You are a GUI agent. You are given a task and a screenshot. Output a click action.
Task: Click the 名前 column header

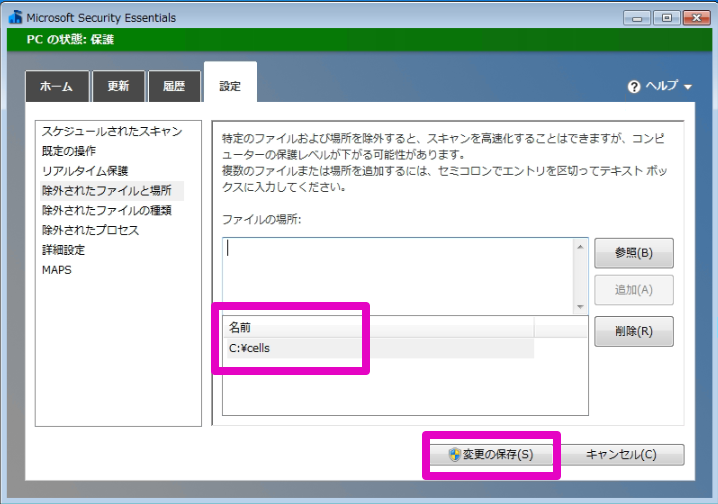(378, 327)
